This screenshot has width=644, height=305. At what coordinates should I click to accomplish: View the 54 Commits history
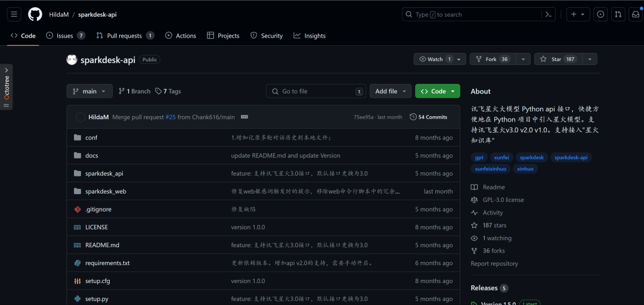[428, 117]
